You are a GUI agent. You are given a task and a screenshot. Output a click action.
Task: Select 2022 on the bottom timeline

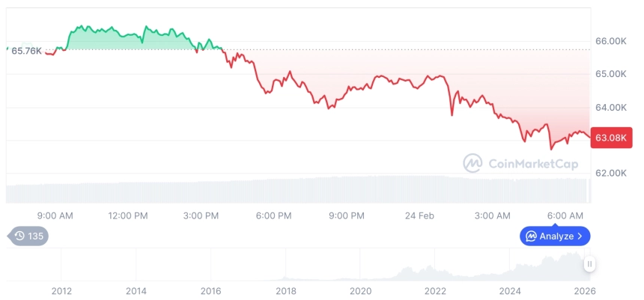pos(435,291)
